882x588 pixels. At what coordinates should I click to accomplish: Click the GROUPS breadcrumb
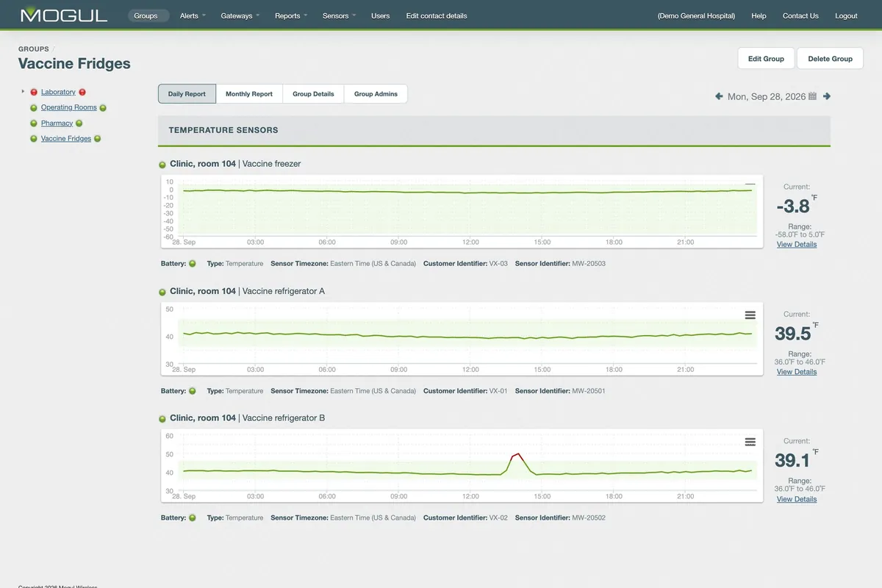point(34,49)
